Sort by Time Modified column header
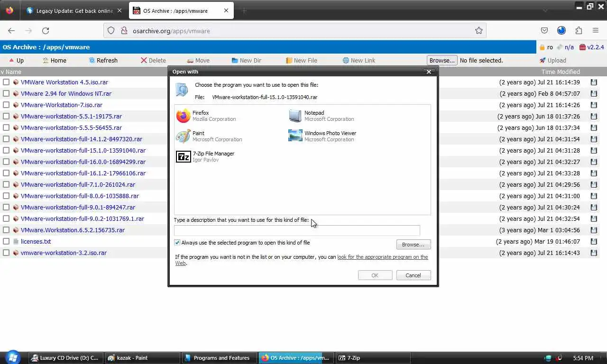Viewport: 607px width, 364px height. click(x=561, y=72)
